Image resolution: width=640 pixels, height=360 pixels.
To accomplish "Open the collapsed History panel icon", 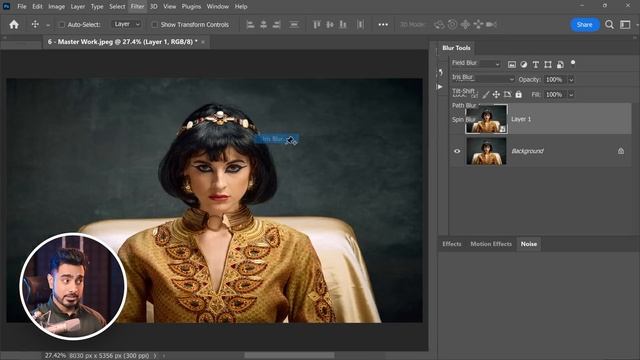I will [x=440, y=72].
